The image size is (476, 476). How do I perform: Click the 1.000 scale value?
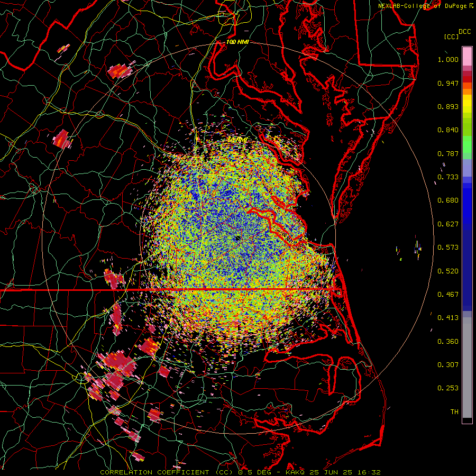(x=448, y=59)
